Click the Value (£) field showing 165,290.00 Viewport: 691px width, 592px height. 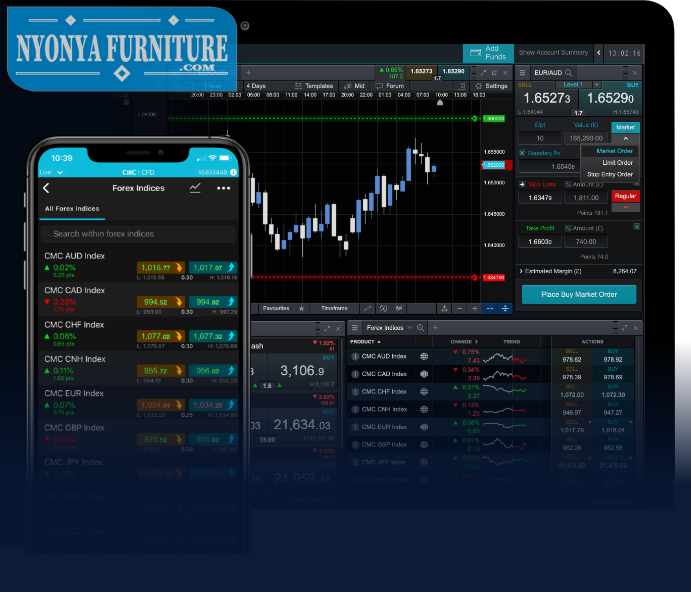tap(586, 138)
